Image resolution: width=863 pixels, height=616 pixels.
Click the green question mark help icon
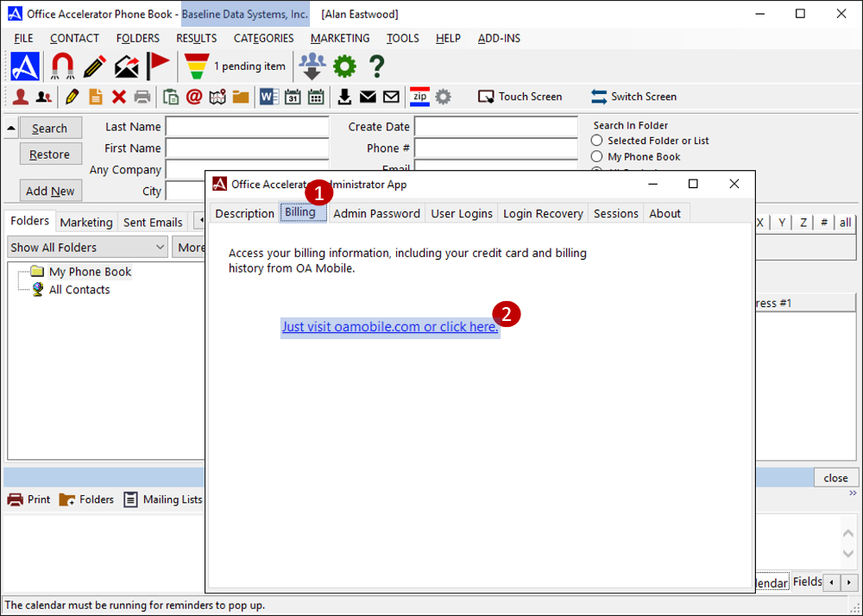point(377,66)
